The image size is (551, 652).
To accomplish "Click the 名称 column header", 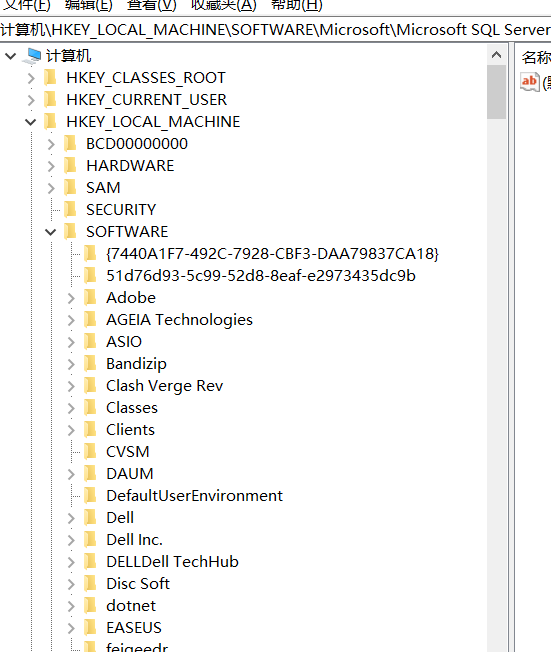I will (x=536, y=57).
